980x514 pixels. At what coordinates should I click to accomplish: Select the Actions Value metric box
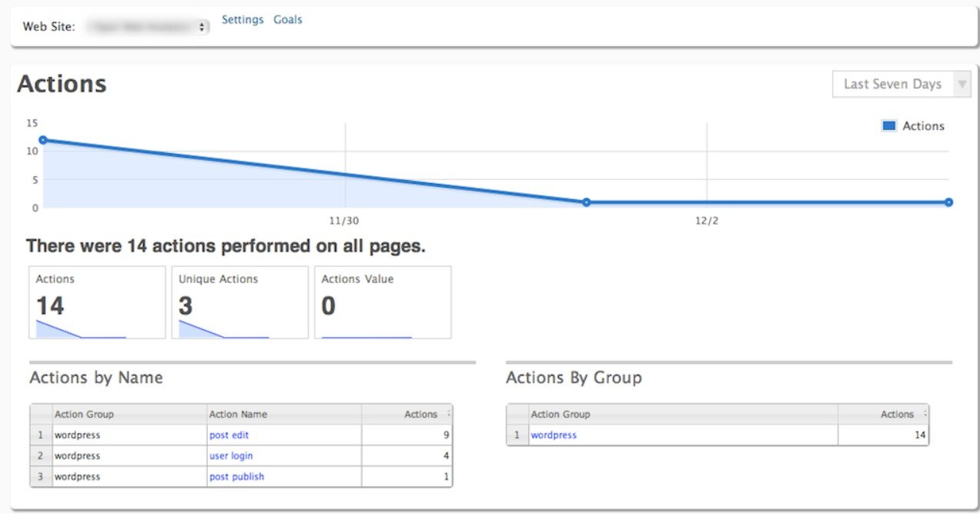[383, 302]
